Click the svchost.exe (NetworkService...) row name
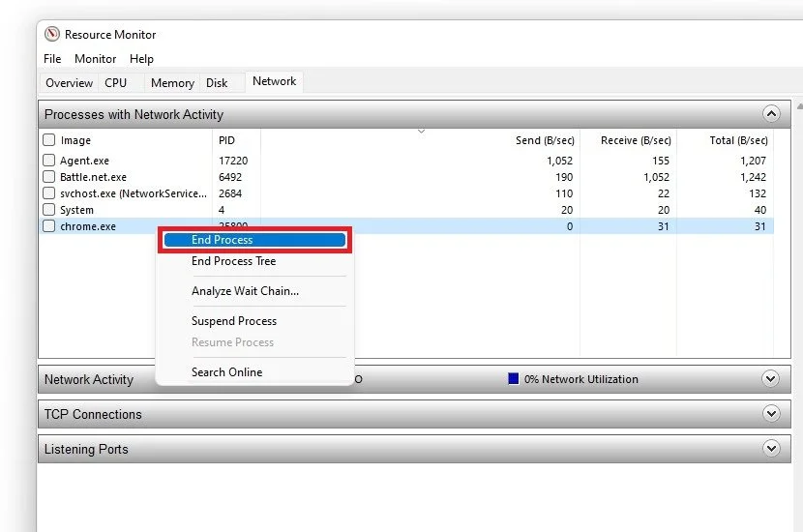 [x=134, y=193]
